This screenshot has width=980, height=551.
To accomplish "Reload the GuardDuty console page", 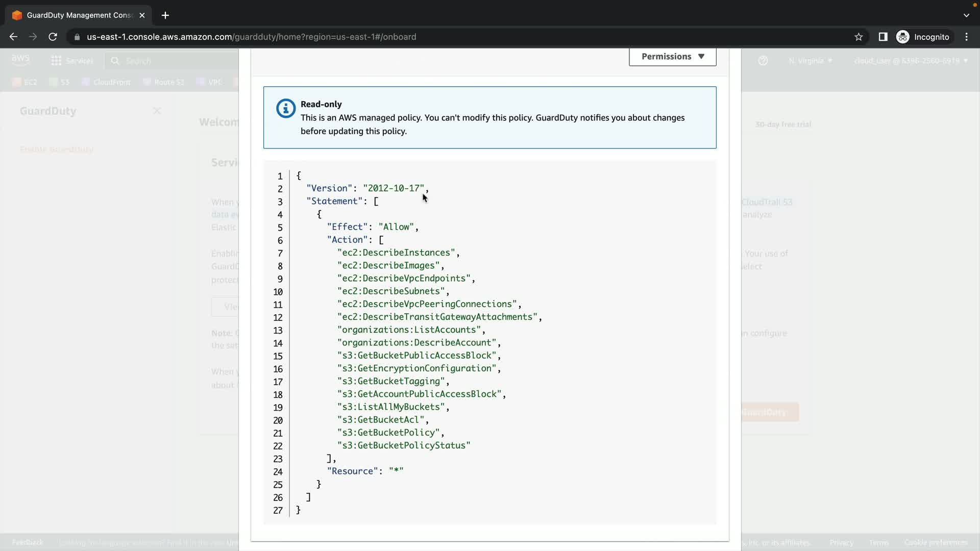I will click(x=53, y=37).
